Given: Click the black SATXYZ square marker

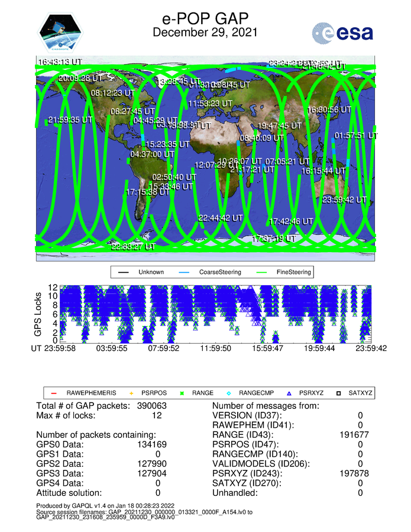Looking at the screenshot, I should click(x=339, y=392).
